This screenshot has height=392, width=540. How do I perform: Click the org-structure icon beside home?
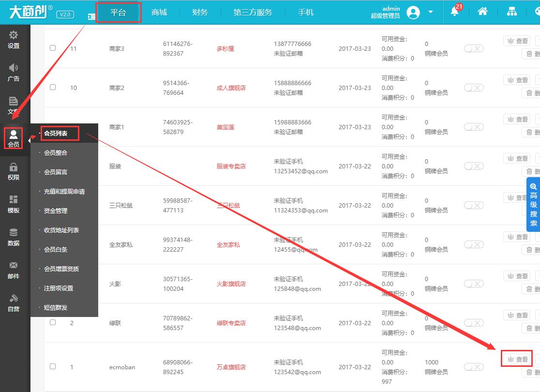click(x=512, y=11)
